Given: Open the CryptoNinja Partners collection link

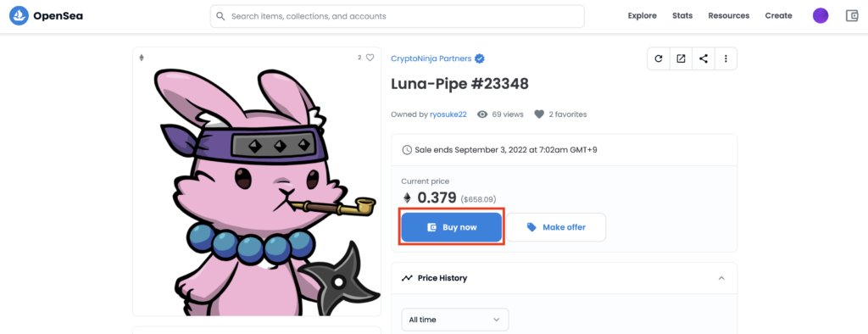Looking at the screenshot, I should click(x=431, y=58).
